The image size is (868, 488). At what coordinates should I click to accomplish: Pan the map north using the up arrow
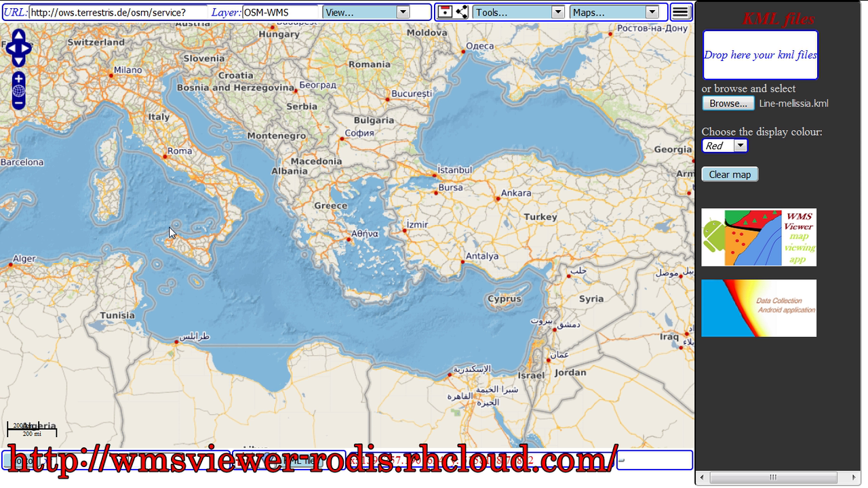pos(18,34)
